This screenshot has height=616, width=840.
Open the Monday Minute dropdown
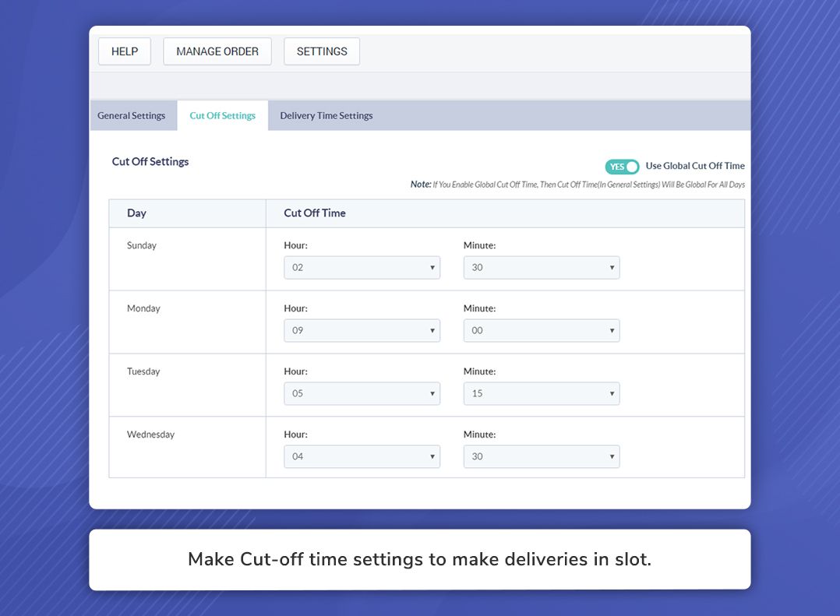click(x=541, y=330)
